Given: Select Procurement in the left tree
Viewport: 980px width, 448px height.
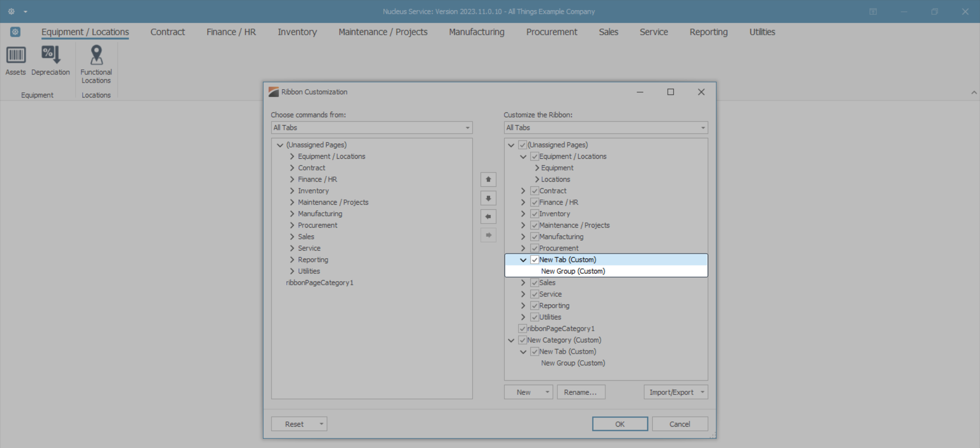Looking at the screenshot, I should (x=317, y=226).
